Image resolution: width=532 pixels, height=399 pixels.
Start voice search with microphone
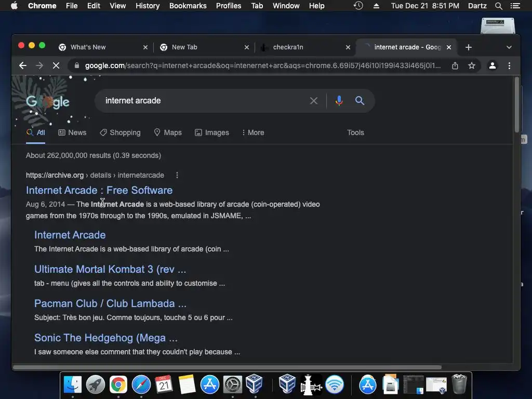pos(339,101)
